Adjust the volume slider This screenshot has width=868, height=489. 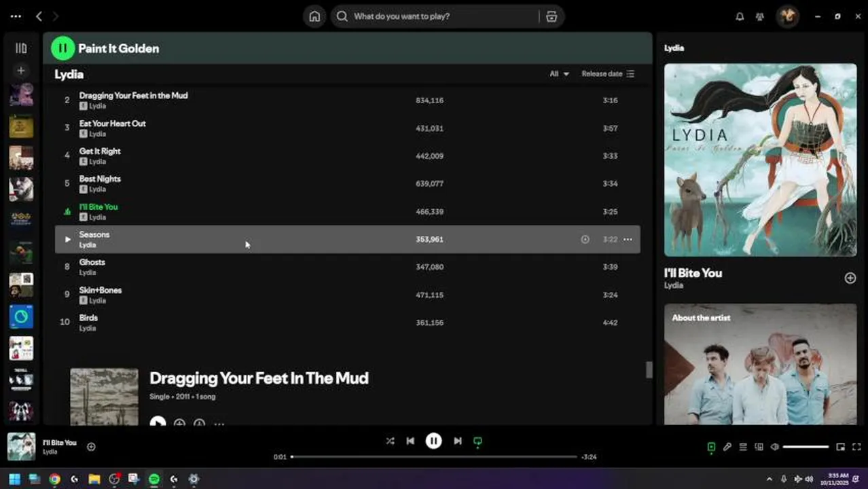[806, 447]
